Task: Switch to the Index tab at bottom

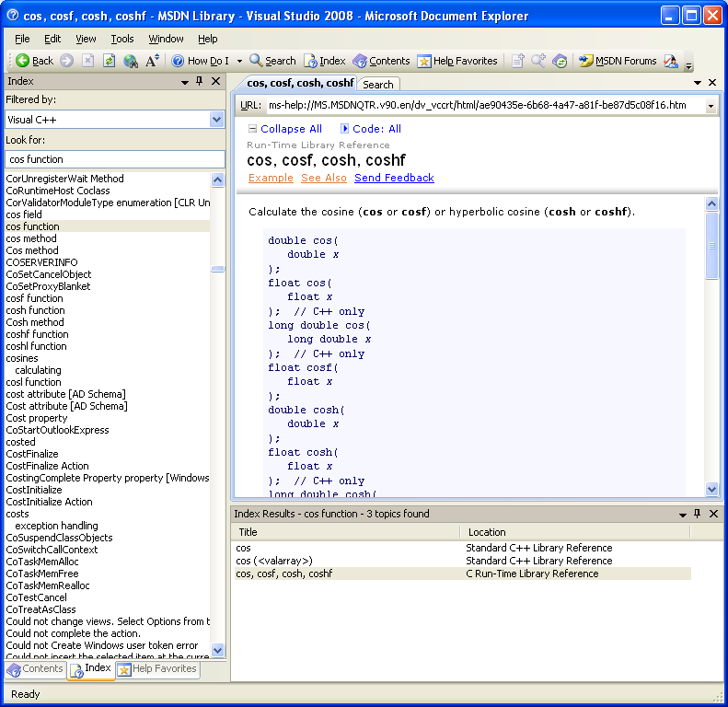Action: [x=91, y=669]
